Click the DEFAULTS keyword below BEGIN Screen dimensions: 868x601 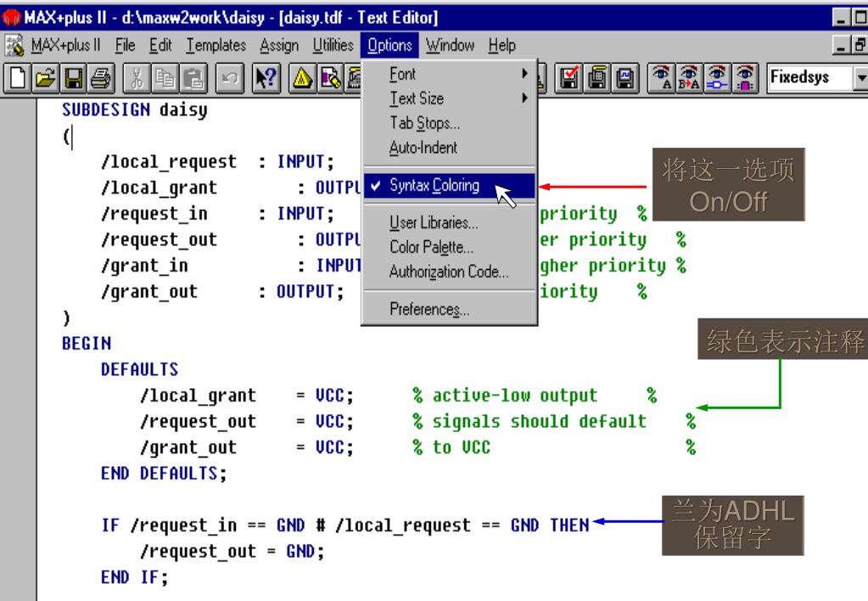coord(139,369)
